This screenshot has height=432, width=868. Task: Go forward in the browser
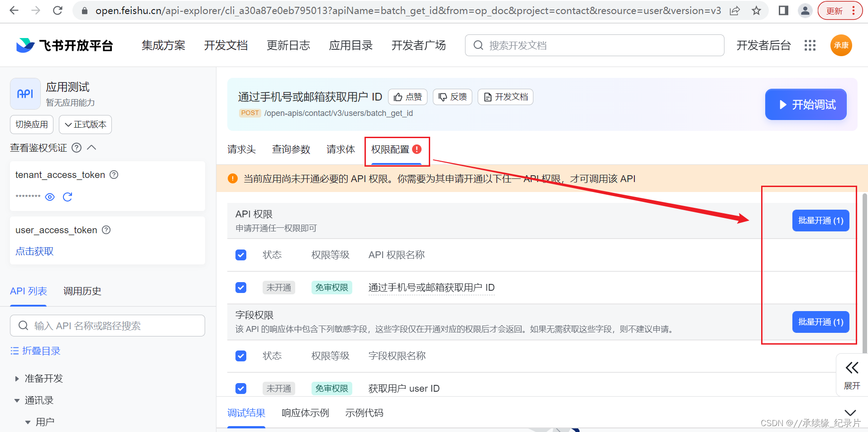tap(36, 10)
